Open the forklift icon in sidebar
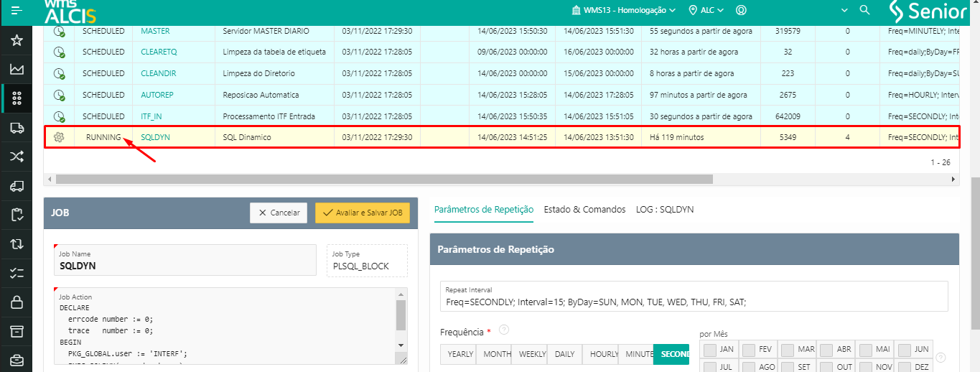This screenshot has width=980, height=372. pos(16,186)
